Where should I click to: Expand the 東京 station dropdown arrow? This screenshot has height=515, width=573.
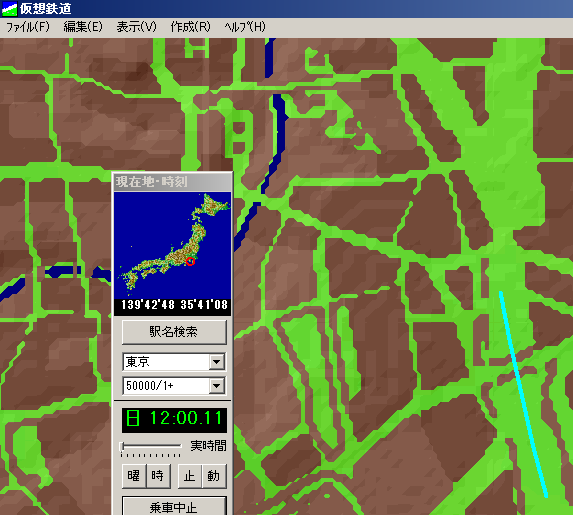217,362
